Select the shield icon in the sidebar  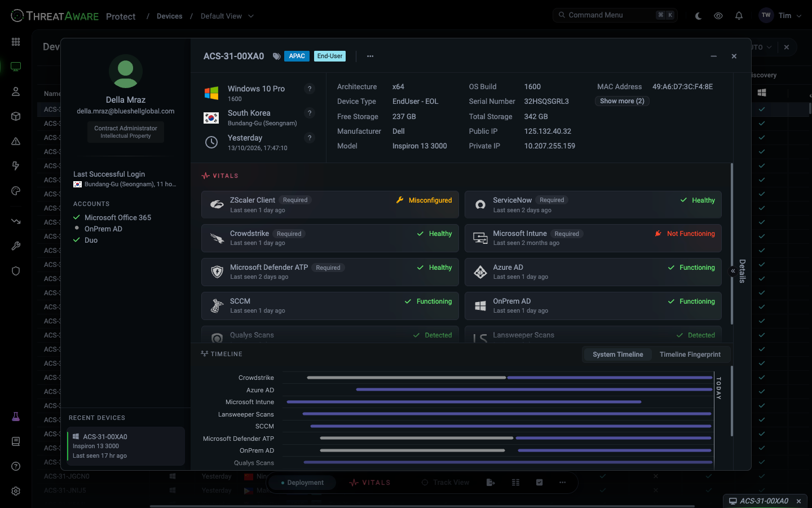(16, 271)
